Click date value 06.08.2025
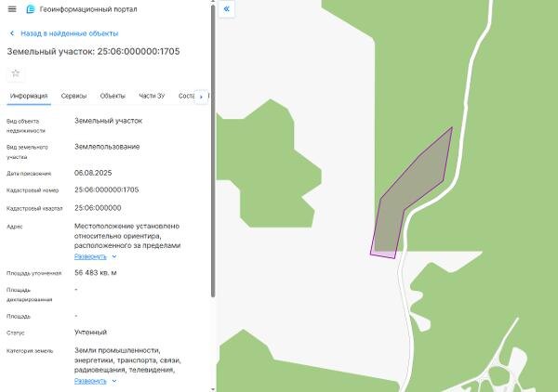The width and height of the screenshot is (558, 392). tap(93, 173)
